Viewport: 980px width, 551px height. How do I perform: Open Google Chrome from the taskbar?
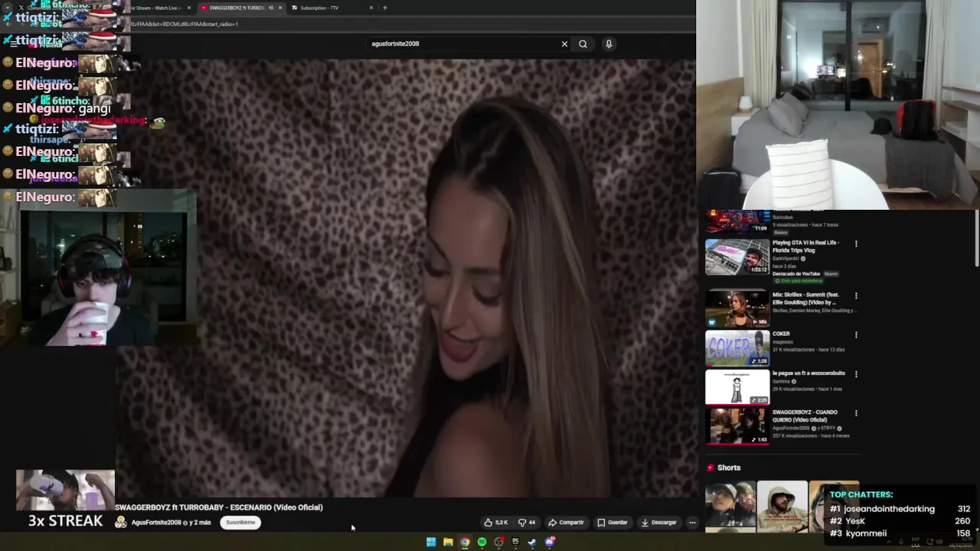[x=465, y=543]
